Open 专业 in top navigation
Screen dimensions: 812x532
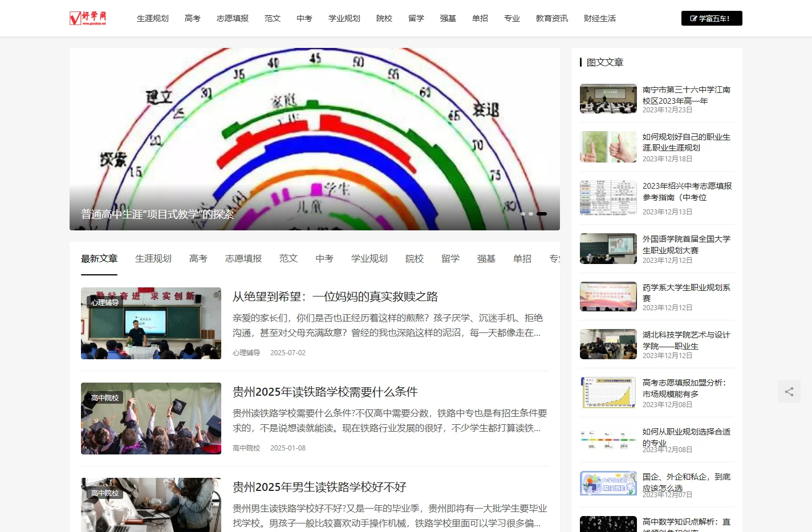(x=512, y=18)
